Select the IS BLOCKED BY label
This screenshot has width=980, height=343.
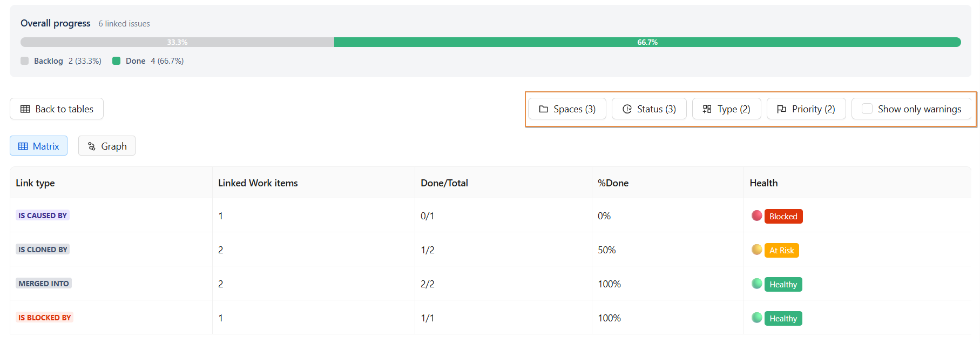[x=44, y=318]
